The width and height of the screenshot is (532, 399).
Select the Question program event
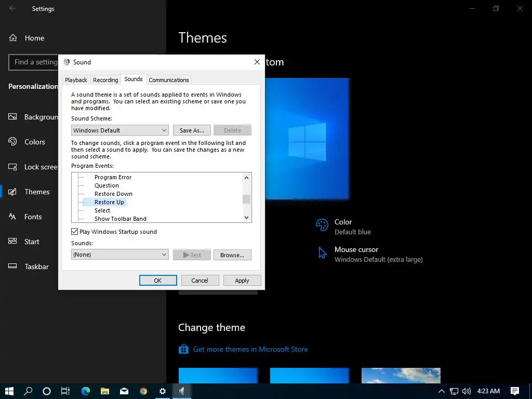[x=107, y=185]
